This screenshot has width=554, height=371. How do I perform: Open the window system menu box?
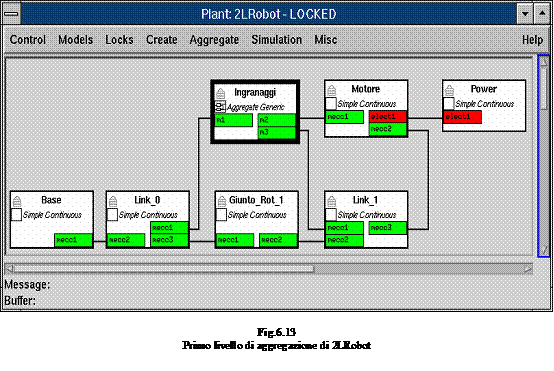click(x=11, y=14)
